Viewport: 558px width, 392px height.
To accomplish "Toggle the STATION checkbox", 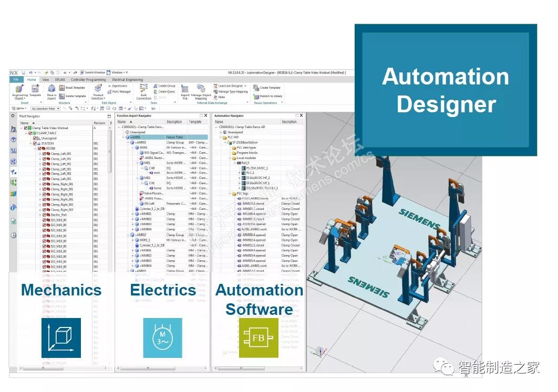I will click(x=35, y=144).
